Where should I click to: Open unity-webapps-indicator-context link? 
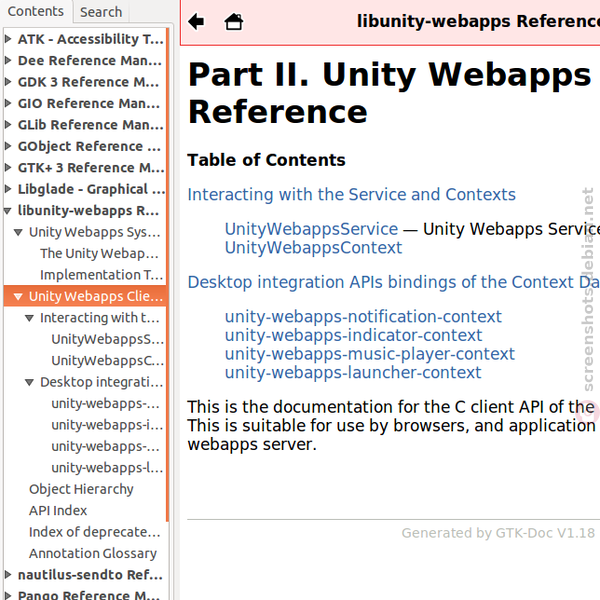click(x=353, y=335)
